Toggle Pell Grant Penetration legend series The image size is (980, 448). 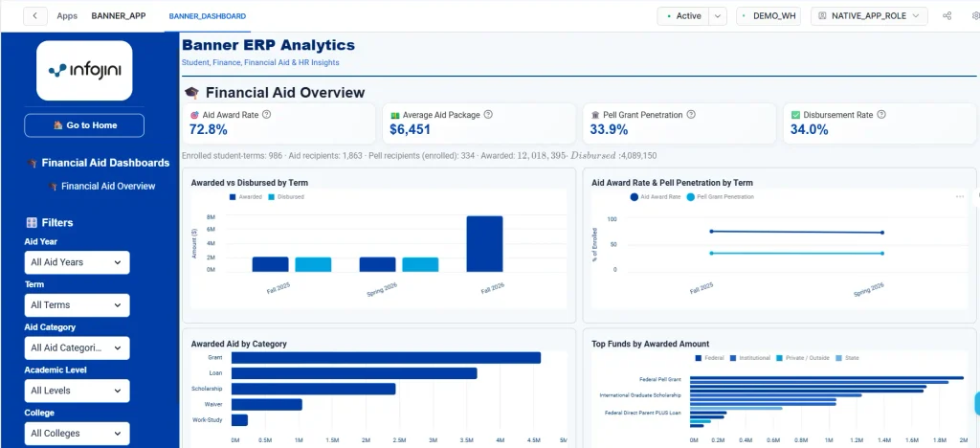720,197
